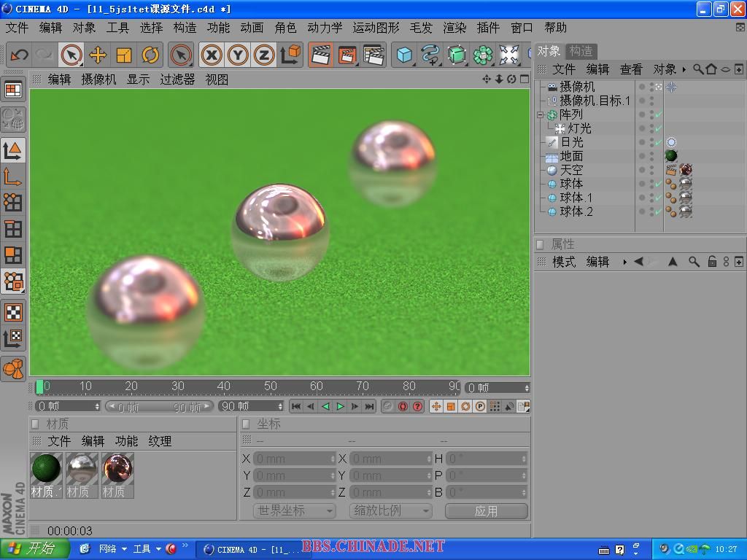Switch to the 构造 tab

click(581, 51)
